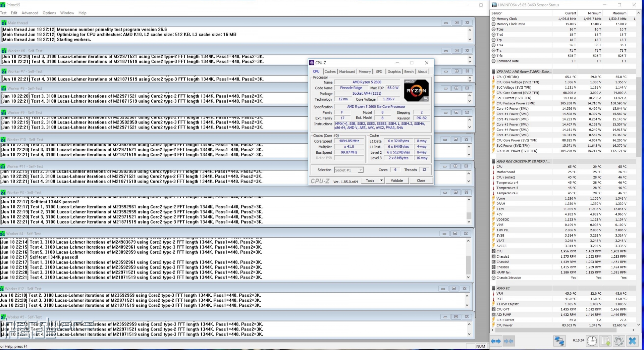Screen dimensions: 644x350
Task: Select the CPU Core Voltage (SVI2 TFN) row
Action: tap(563, 82)
